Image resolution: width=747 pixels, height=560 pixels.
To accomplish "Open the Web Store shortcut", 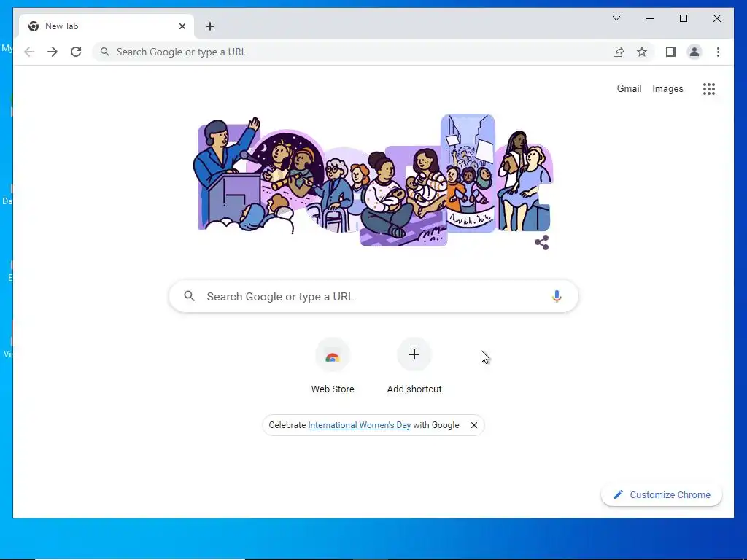I will [x=333, y=366].
